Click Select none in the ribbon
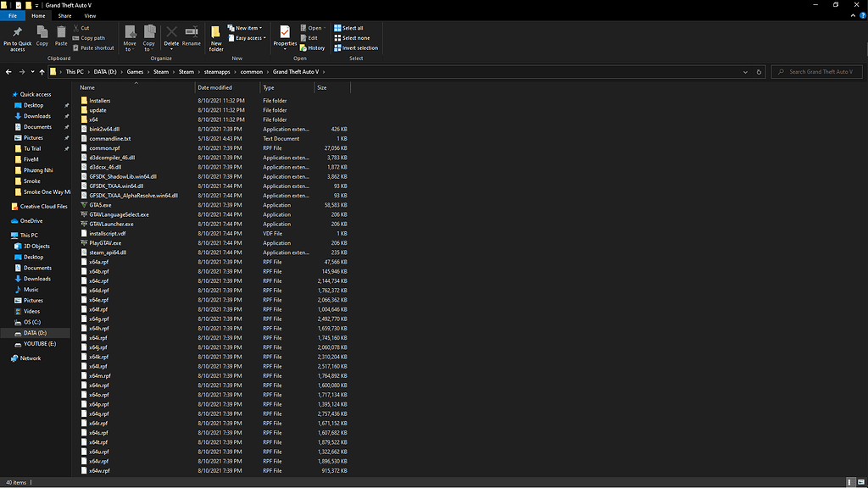 (x=354, y=38)
